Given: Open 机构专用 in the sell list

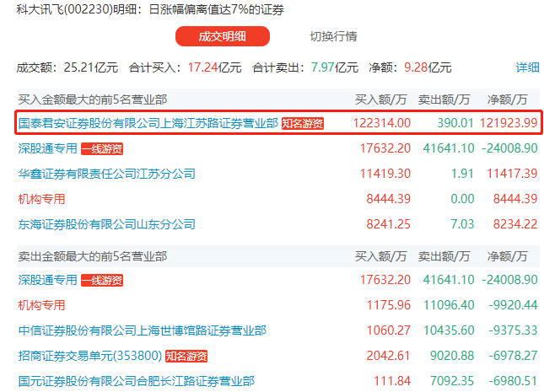Looking at the screenshot, I should click(x=41, y=305).
